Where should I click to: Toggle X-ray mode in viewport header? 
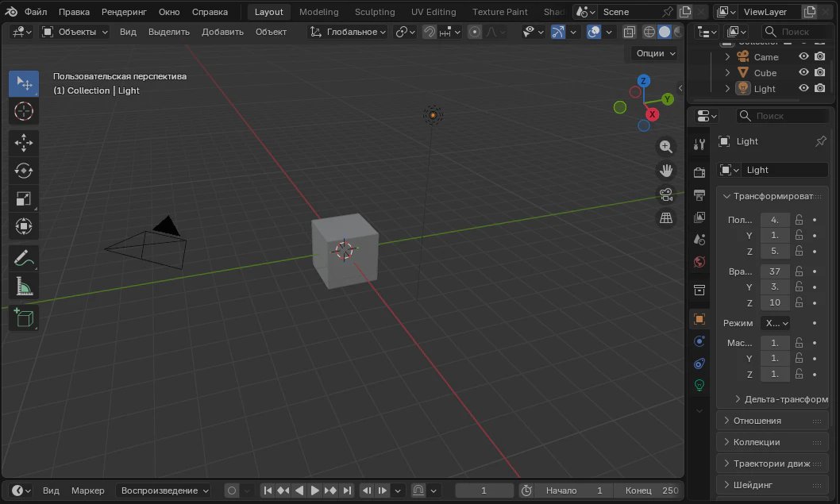pyautogui.click(x=629, y=32)
